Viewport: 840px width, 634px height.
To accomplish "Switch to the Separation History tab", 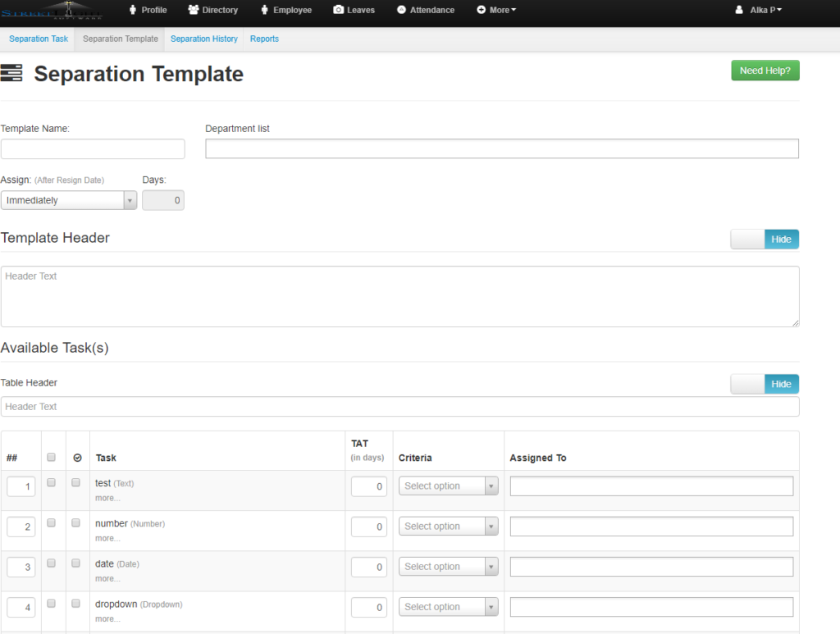I will 203,39.
